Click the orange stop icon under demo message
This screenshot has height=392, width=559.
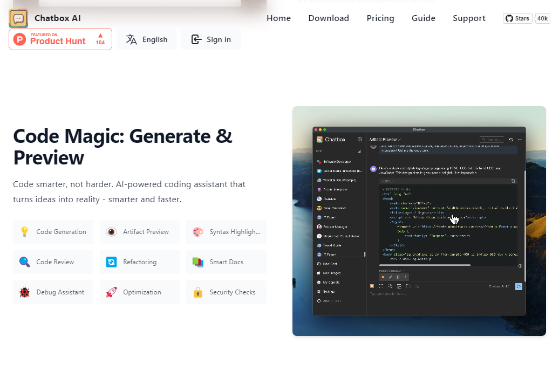(383, 277)
